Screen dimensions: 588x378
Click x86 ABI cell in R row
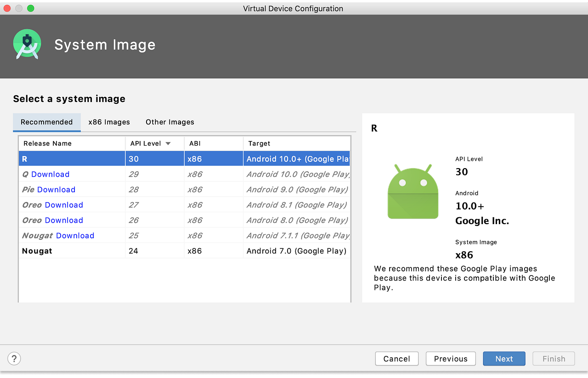[x=214, y=159]
